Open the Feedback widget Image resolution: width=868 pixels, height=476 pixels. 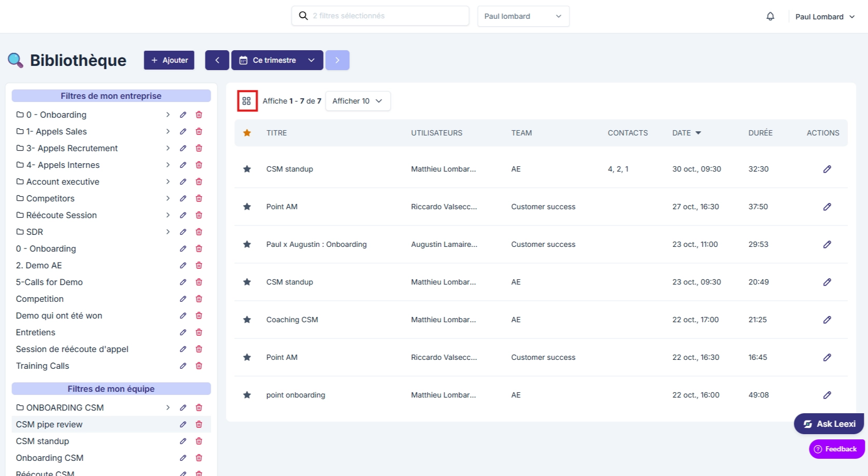pos(837,449)
